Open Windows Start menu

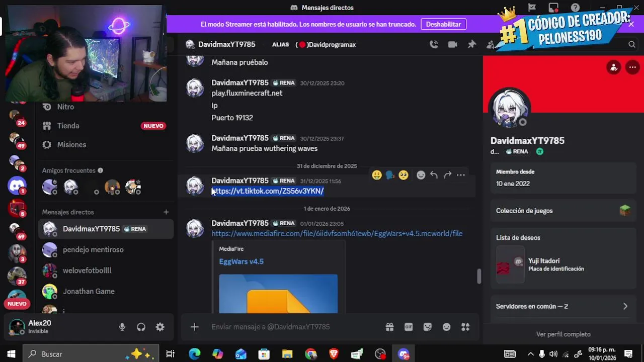pos(11,354)
